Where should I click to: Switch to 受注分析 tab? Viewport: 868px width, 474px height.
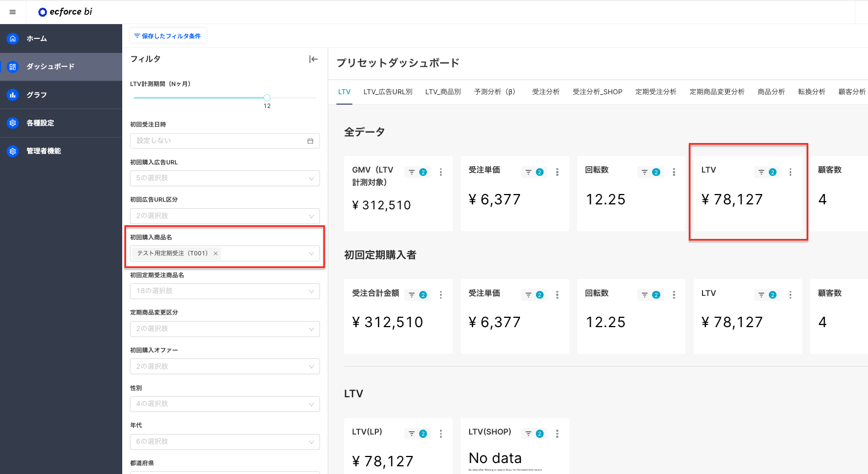pos(546,92)
